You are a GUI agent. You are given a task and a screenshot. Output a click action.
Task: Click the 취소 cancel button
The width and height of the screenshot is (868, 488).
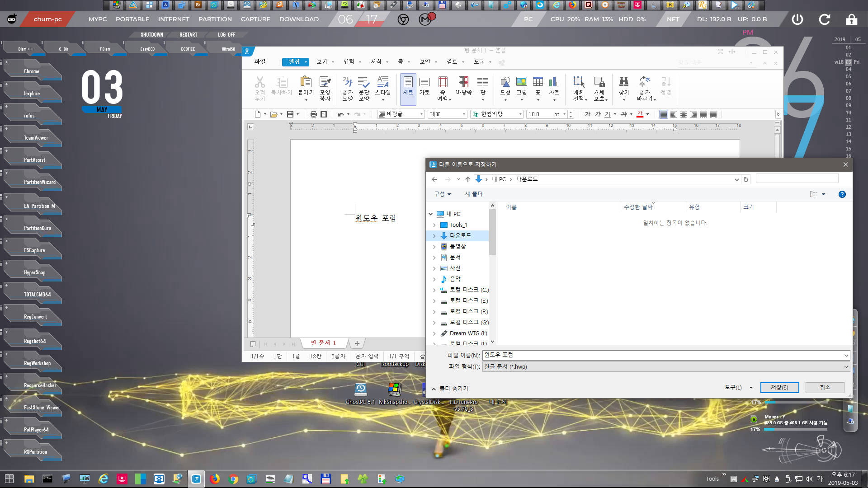point(825,388)
